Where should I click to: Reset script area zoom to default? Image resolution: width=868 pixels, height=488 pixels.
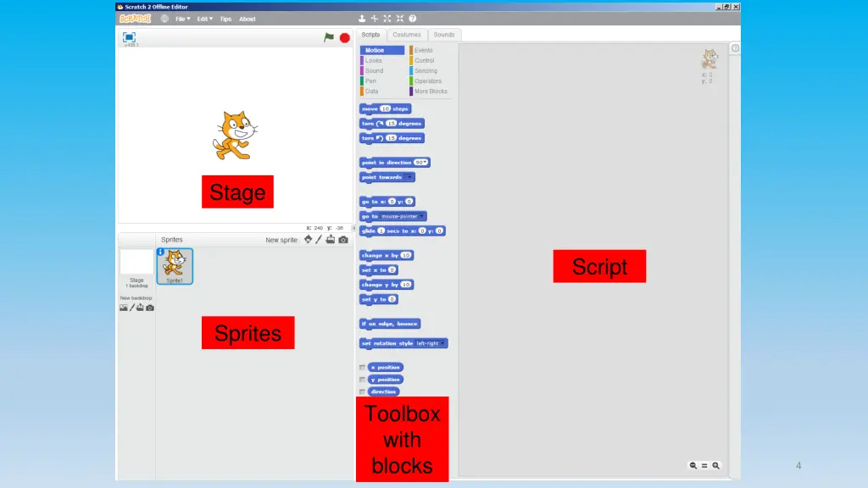pyautogui.click(x=704, y=466)
